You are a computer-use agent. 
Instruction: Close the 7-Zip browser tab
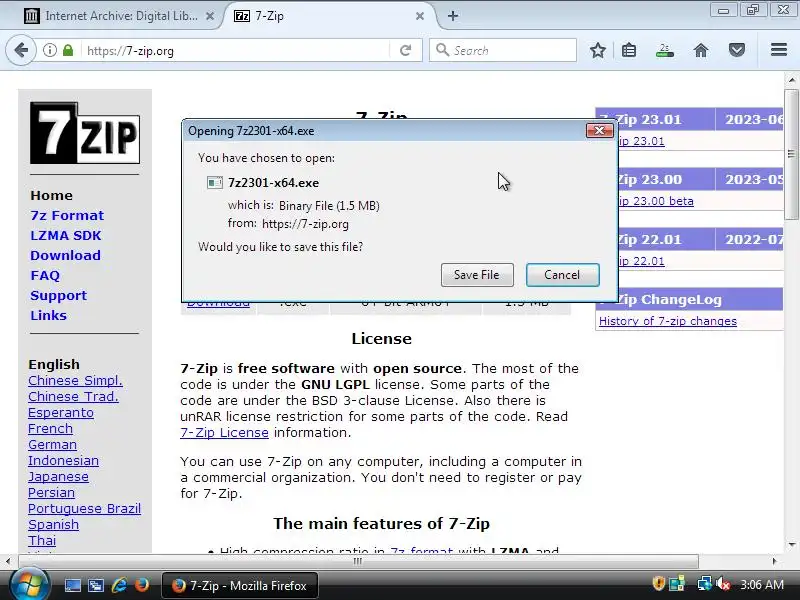tap(420, 16)
